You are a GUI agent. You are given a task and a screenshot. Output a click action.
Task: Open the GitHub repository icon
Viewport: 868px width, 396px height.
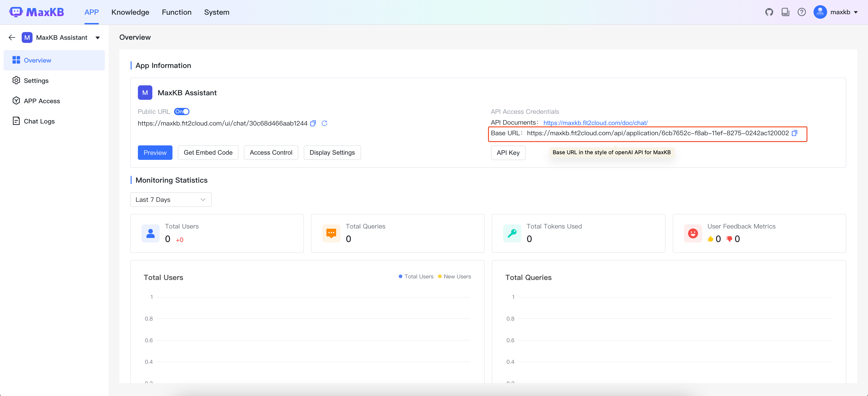[x=769, y=12]
